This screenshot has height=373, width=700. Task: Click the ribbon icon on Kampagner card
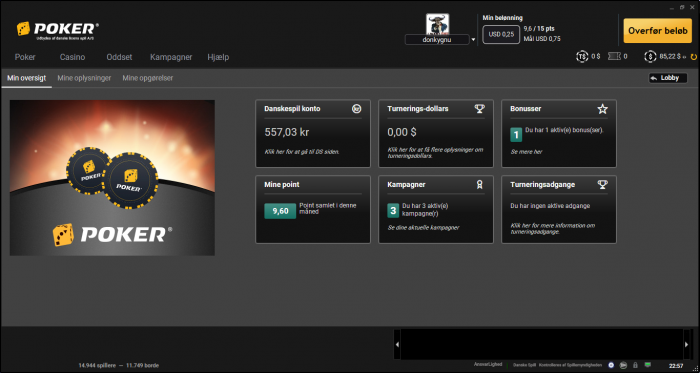pyautogui.click(x=479, y=185)
